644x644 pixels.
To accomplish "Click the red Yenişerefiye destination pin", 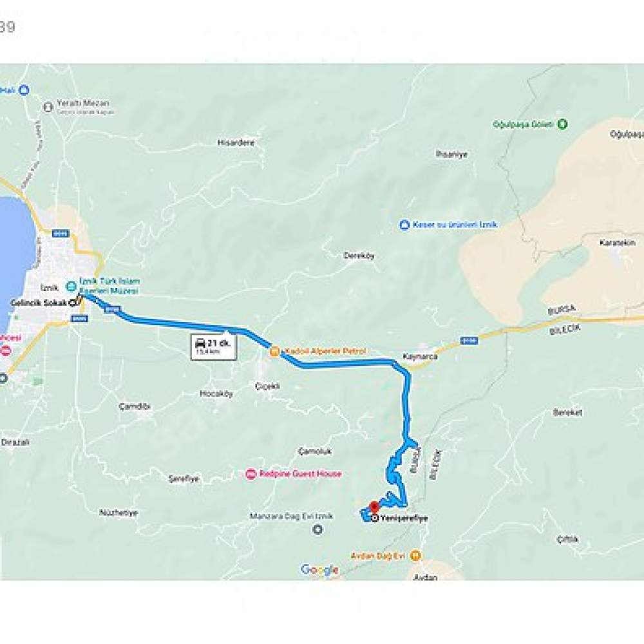I will (x=374, y=507).
